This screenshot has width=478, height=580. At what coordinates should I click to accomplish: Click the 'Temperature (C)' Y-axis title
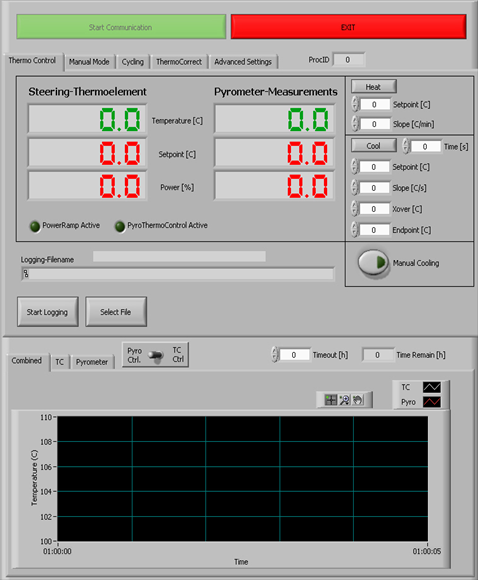[34, 478]
